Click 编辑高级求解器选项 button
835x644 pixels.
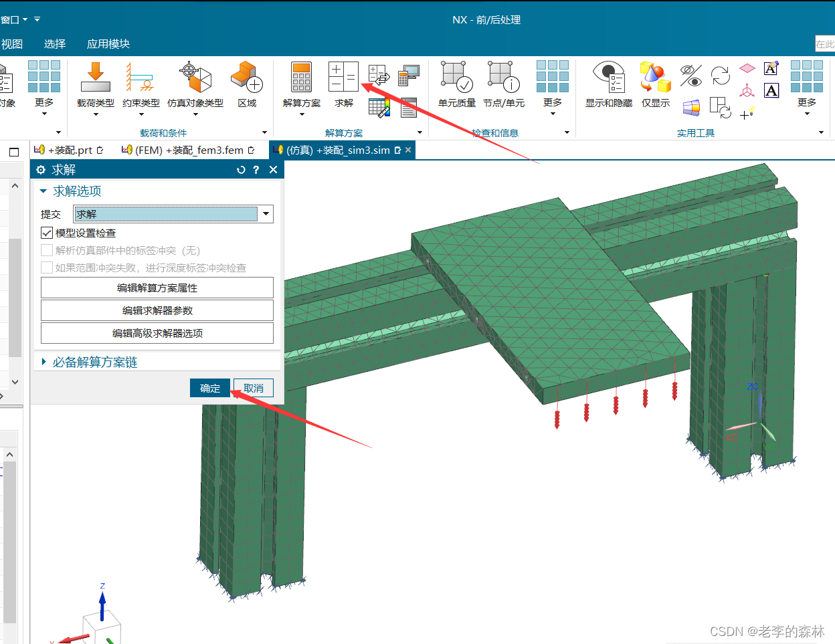click(157, 333)
